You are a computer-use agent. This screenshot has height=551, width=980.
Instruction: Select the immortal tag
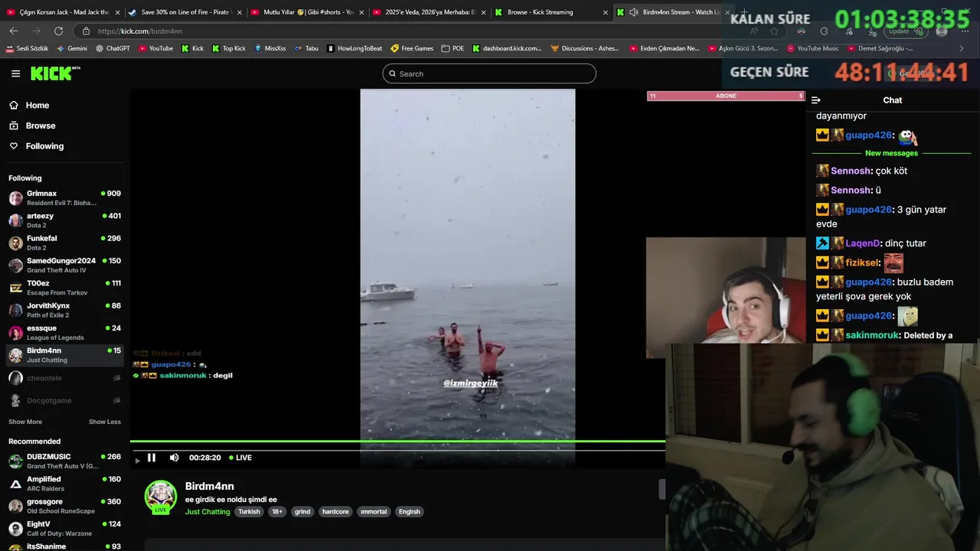(374, 512)
